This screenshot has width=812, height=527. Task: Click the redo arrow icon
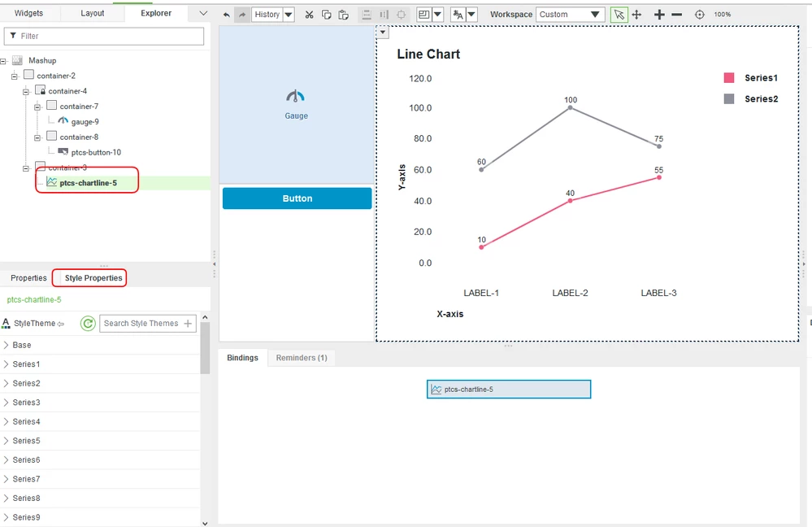click(x=242, y=15)
